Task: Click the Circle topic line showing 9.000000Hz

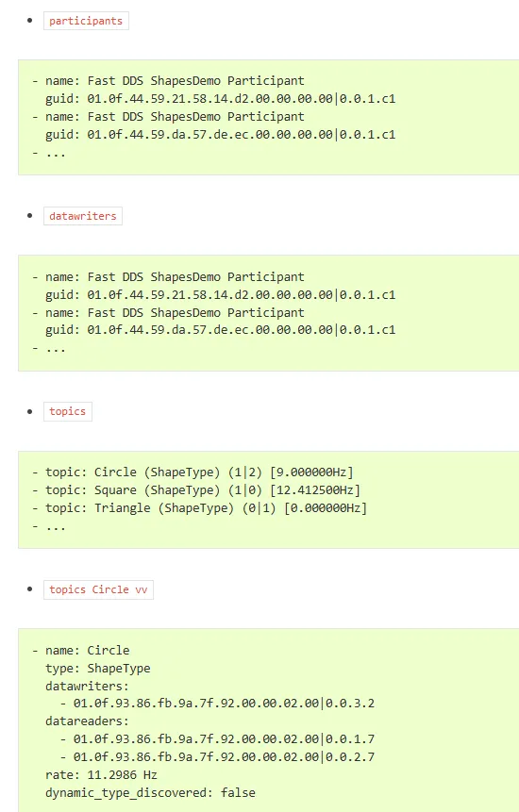Action: pyautogui.click(x=193, y=472)
